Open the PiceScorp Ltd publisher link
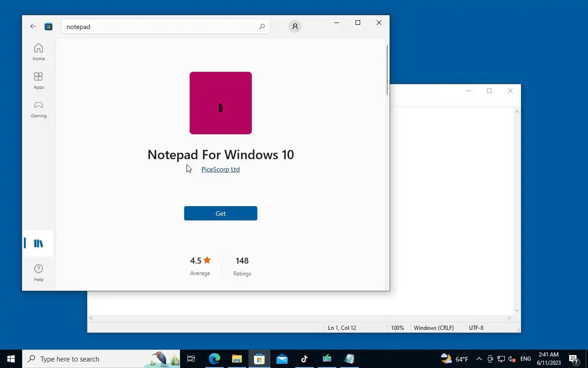Viewport: 588px width, 368px height. (220, 169)
